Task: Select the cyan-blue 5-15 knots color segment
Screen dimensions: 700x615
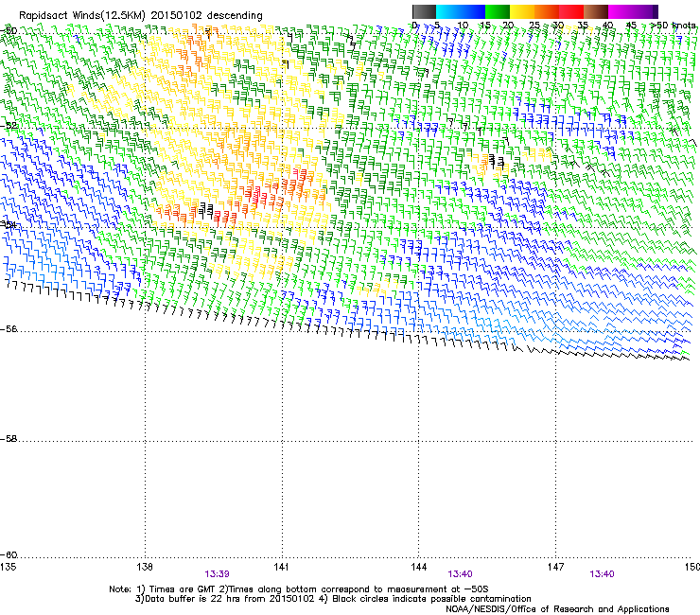Action: [461, 11]
